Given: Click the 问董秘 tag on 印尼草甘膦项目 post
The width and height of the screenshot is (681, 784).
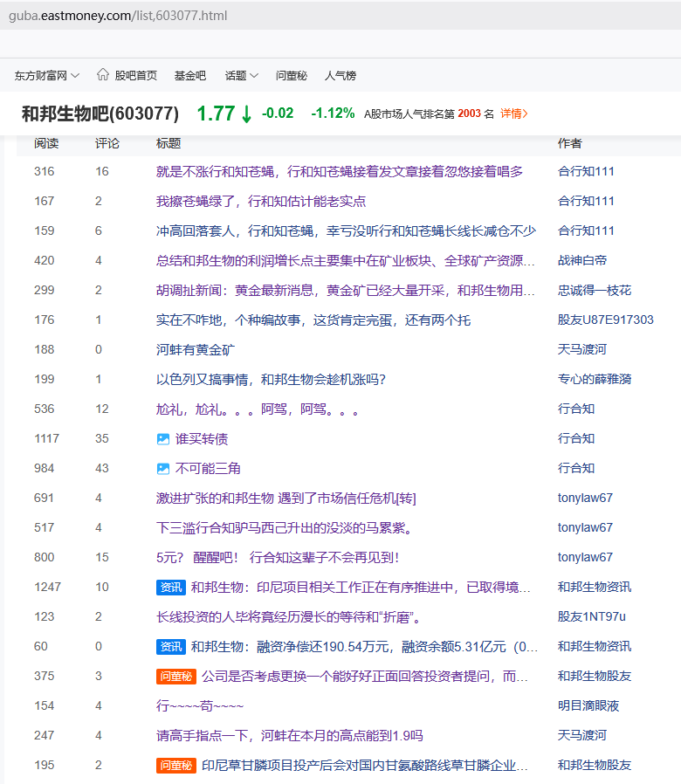Looking at the screenshot, I should [176, 765].
